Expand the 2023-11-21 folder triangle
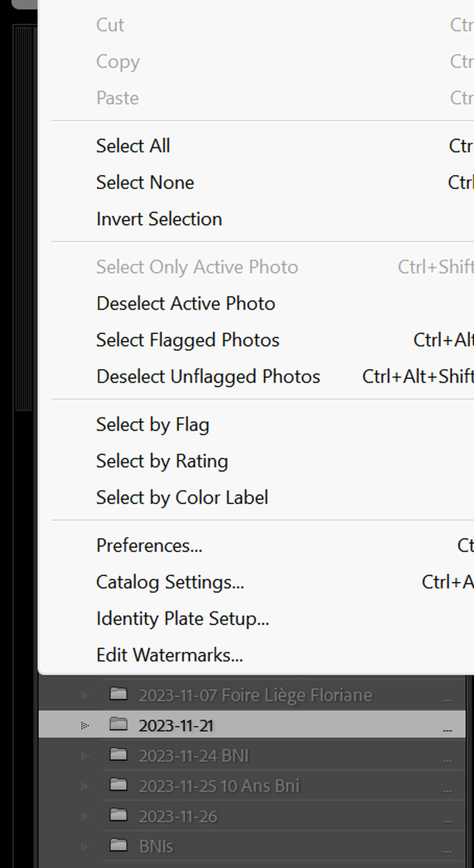 click(85, 725)
